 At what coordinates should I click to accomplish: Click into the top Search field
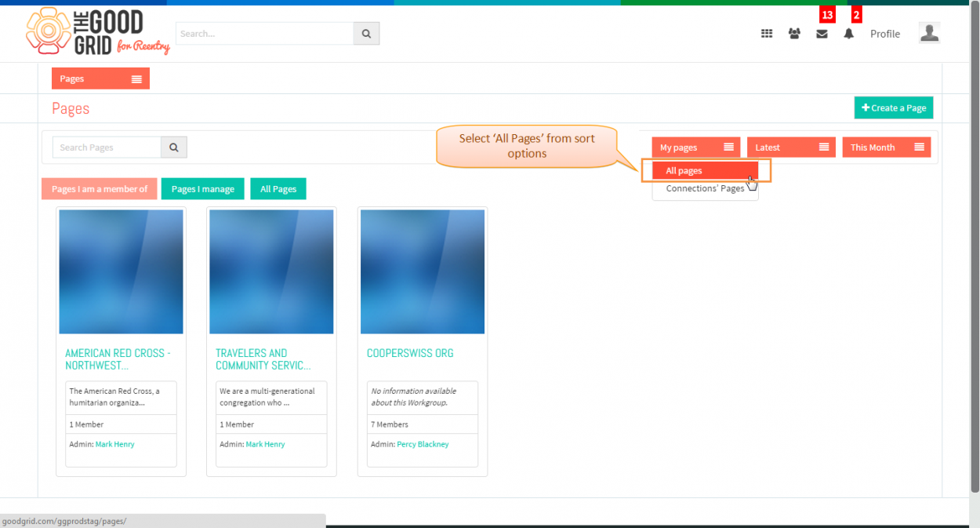point(265,34)
